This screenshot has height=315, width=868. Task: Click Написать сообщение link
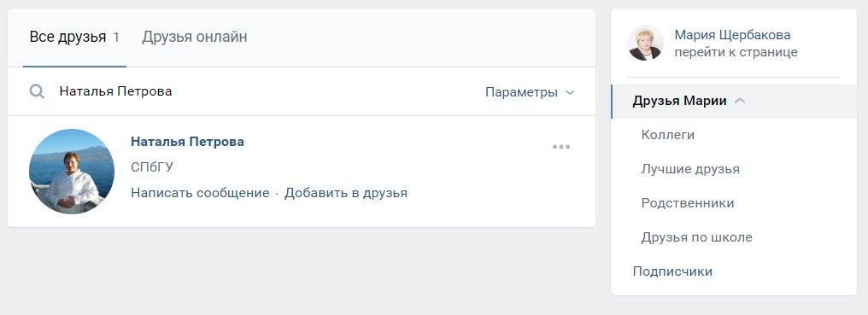click(200, 193)
